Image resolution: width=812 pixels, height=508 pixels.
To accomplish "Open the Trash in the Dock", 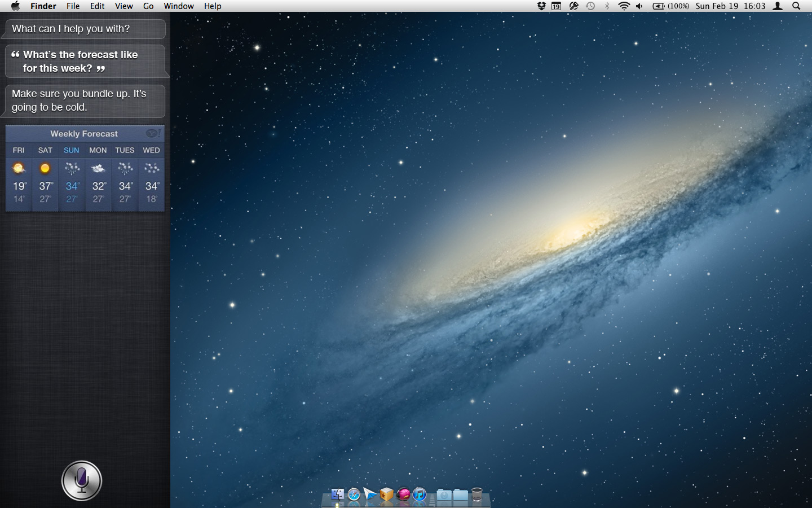I will [476, 494].
